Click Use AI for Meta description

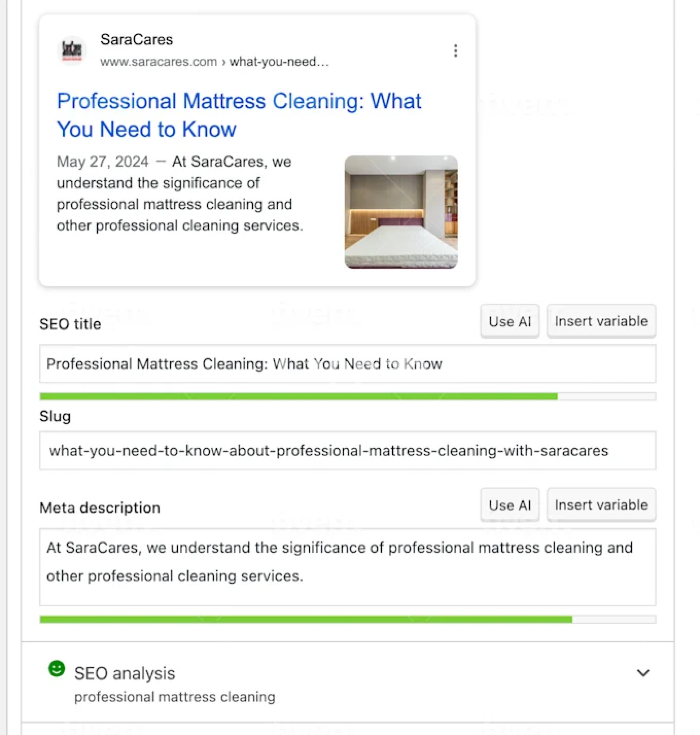509,505
